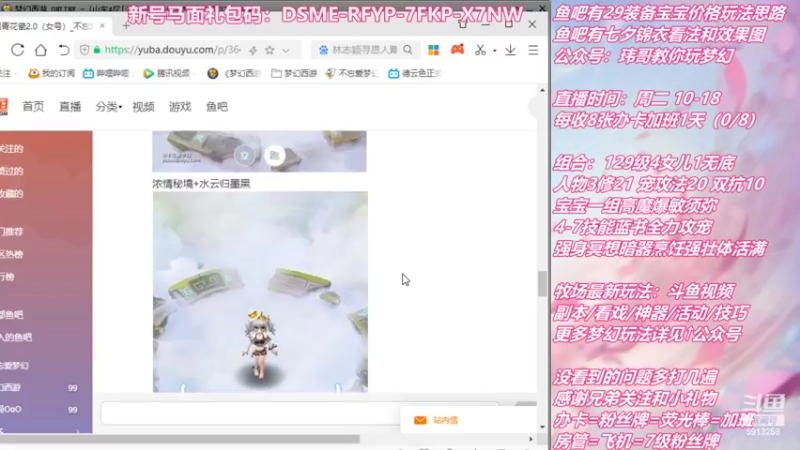Bookmark page with the star icon
Viewport: 800px width, 450px height.
[269, 50]
